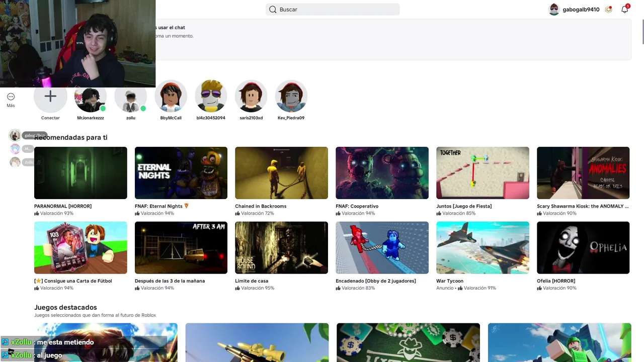Open War Tycoon game thumbnail
The height and width of the screenshot is (362, 644).
(482, 248)
